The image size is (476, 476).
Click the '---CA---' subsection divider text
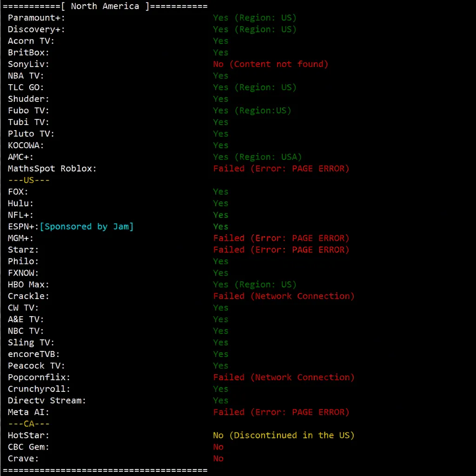click(x=29, y=423)
